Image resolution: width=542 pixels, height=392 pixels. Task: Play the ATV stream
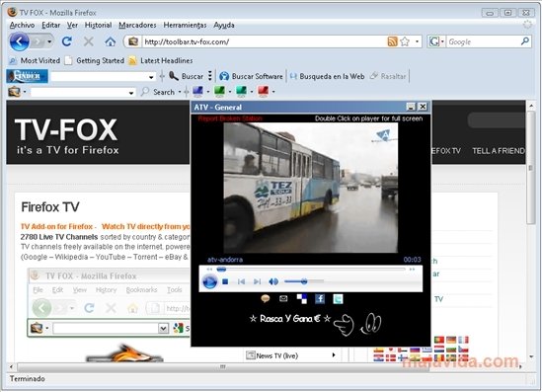(x=209, y=281)
